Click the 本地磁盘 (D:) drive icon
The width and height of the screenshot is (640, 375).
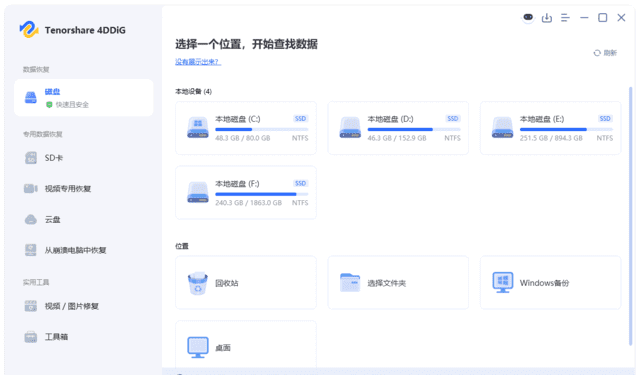(350, 128)
